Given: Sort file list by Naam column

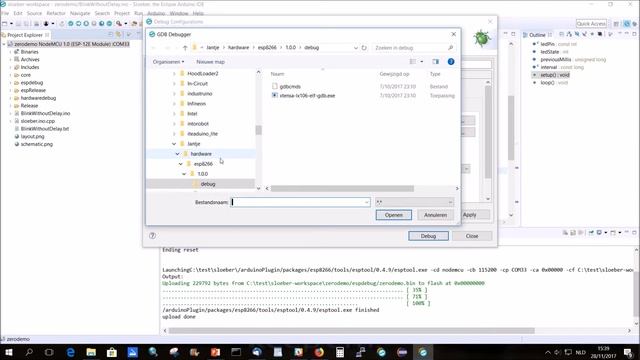Looking at the screenshot, I should pyautogui.click(x=278, y=74).
